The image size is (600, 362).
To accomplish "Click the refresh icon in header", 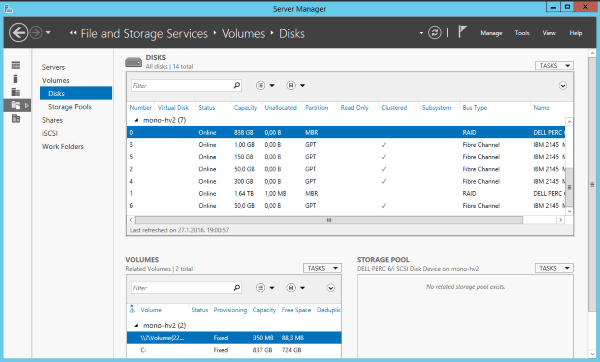I will 434,33.
